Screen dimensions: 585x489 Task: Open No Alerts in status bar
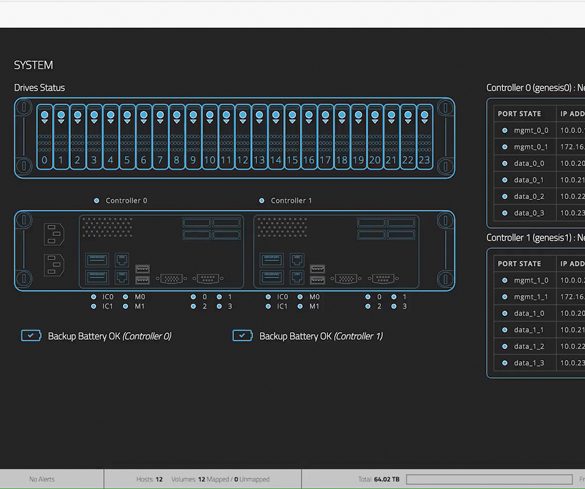(x=42, y=479)
